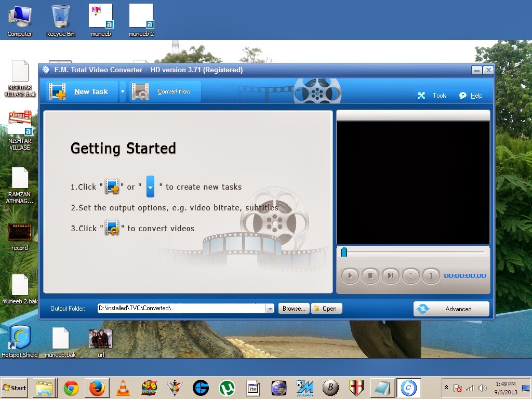Set the start mark bracket button
Image resolution: width=532 pixels, height=399 pixels.
coord(411,276)
